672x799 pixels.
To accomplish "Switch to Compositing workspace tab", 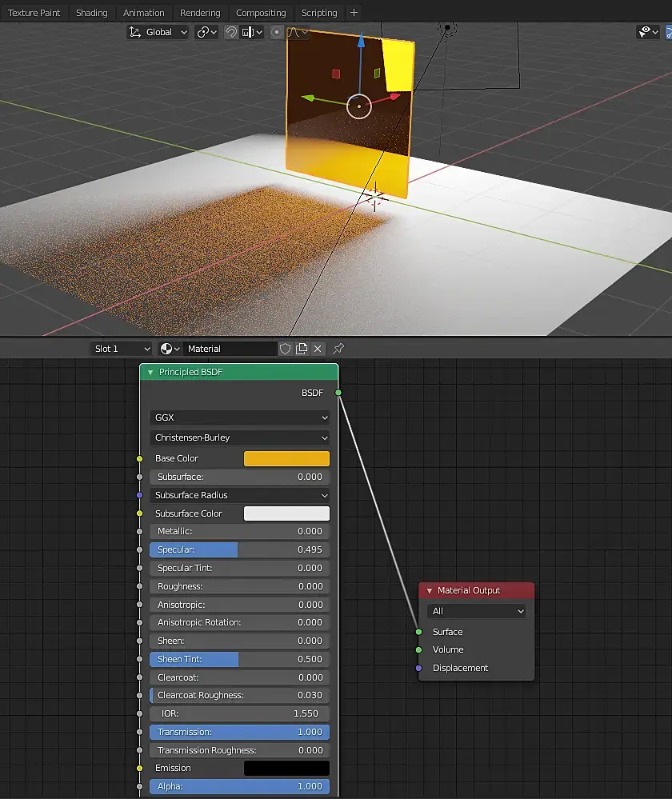I will click(261, 13).
